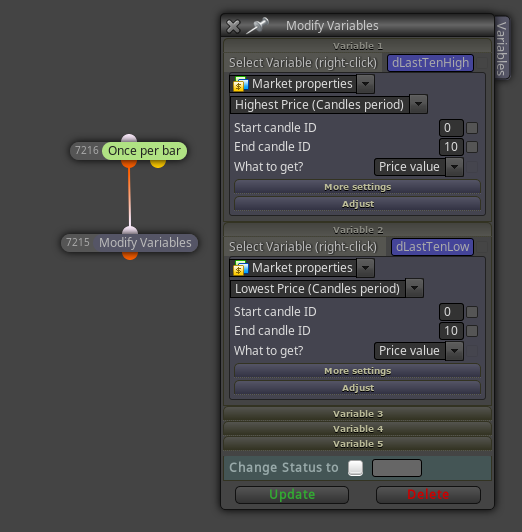Click orange output connector of Once per bar

point(129,164)
